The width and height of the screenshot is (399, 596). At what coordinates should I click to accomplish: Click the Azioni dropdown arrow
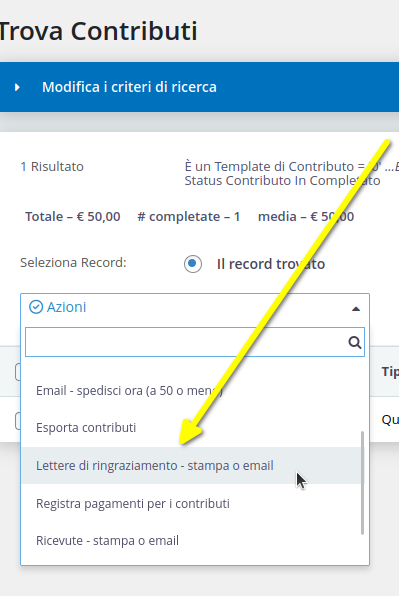point(356,309)
